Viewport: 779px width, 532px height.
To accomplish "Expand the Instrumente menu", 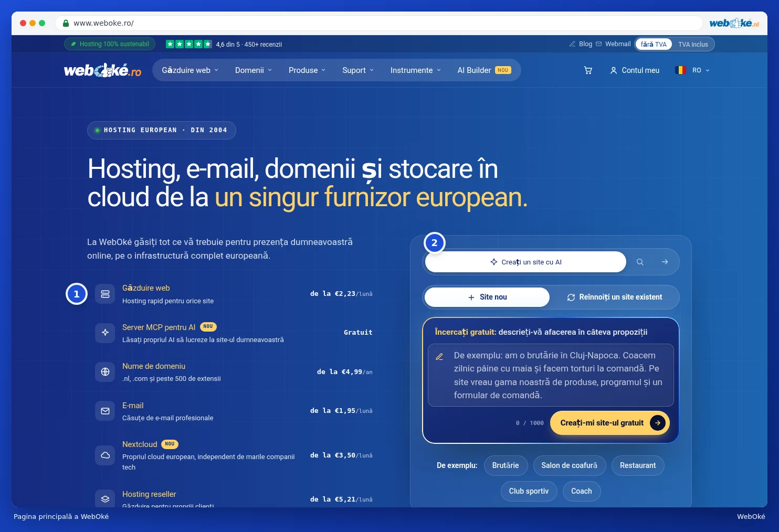I will click(416, 70).
